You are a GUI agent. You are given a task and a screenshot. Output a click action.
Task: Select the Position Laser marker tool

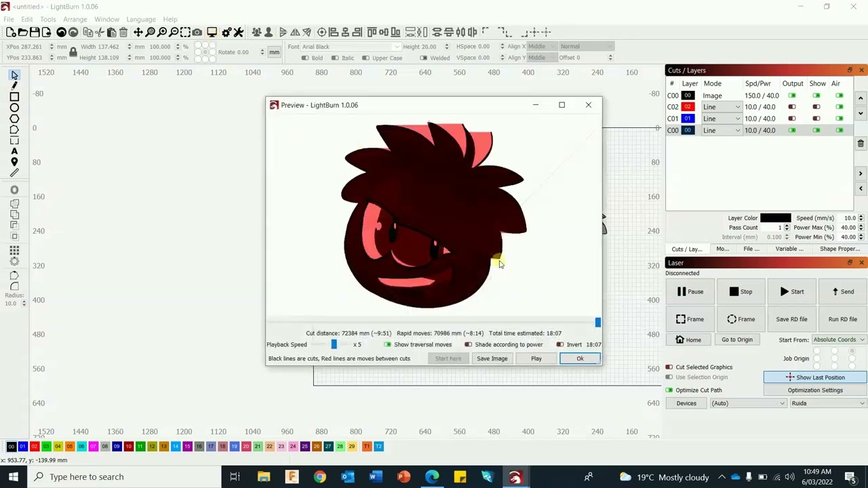coord(14,162)
